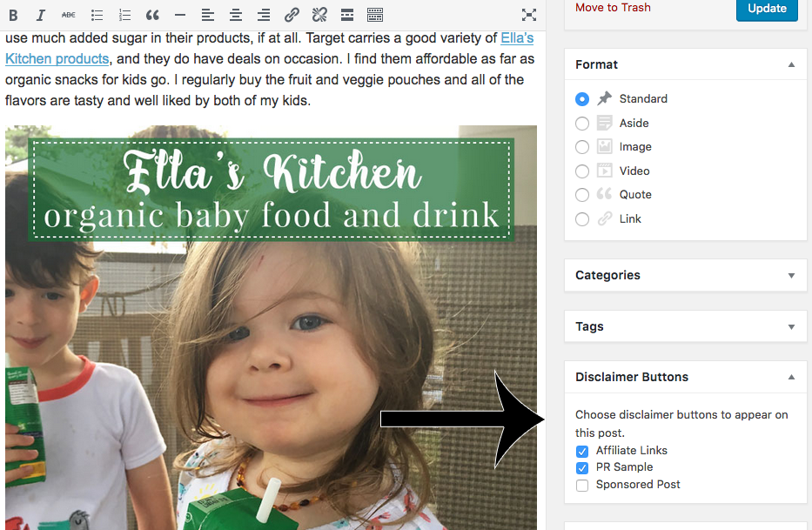Align text right
The image size is (812, 530).
[x=264, y=15]
